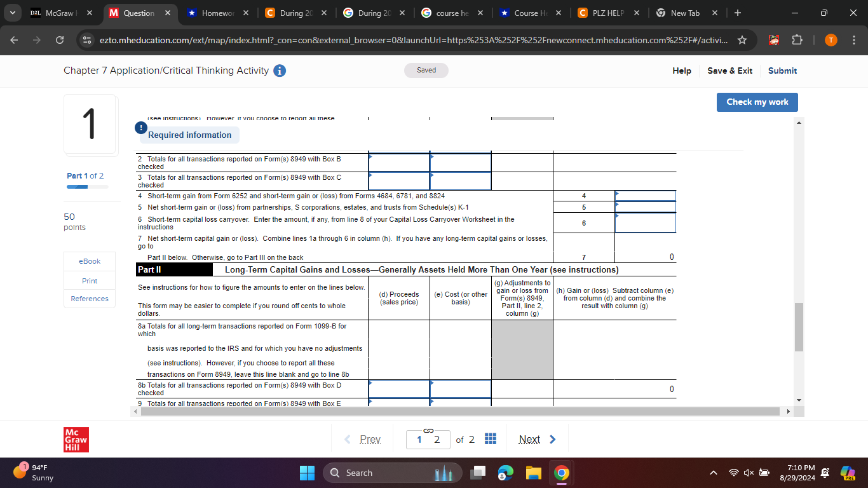Open the browser extensions puzzle icon
868x488 pixels.
[797, 39]
